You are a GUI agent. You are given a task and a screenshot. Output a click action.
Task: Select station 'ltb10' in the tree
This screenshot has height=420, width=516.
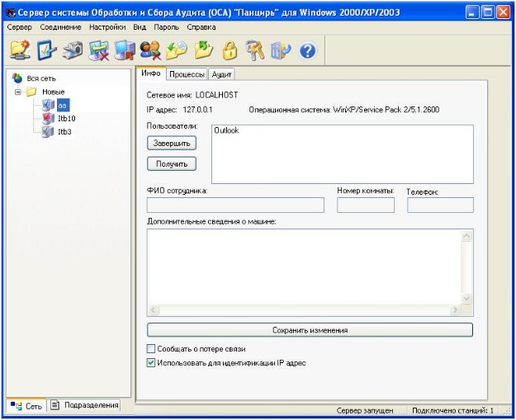coord(66,118)
